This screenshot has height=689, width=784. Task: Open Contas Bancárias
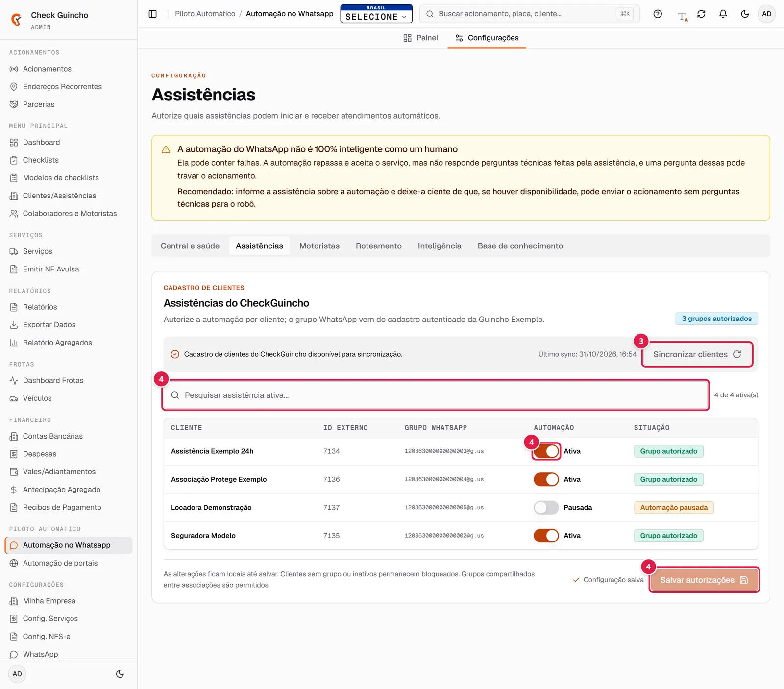(x=69, y=436)
